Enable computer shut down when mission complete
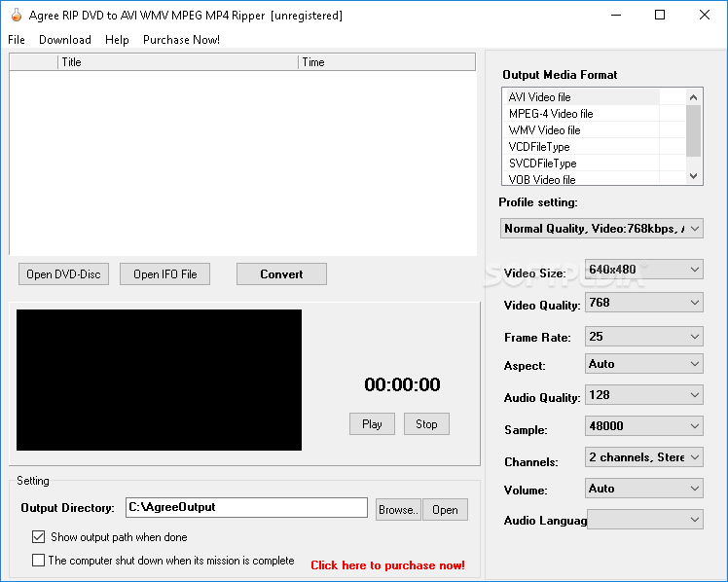Viewport: 728px width, 582px height. pyautogui.click(x=39, y=561)
